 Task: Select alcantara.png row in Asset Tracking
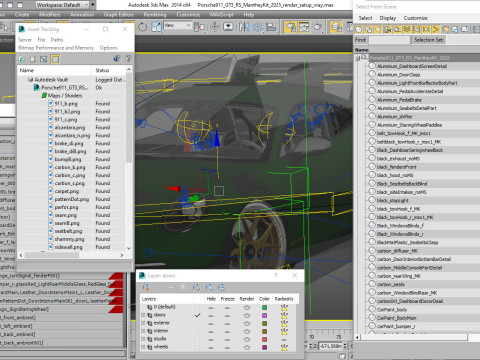pyautogui.click(x=70, y=127)
